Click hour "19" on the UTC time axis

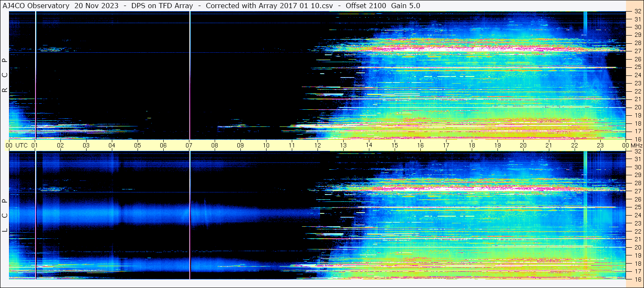click(x=497, y=145)
